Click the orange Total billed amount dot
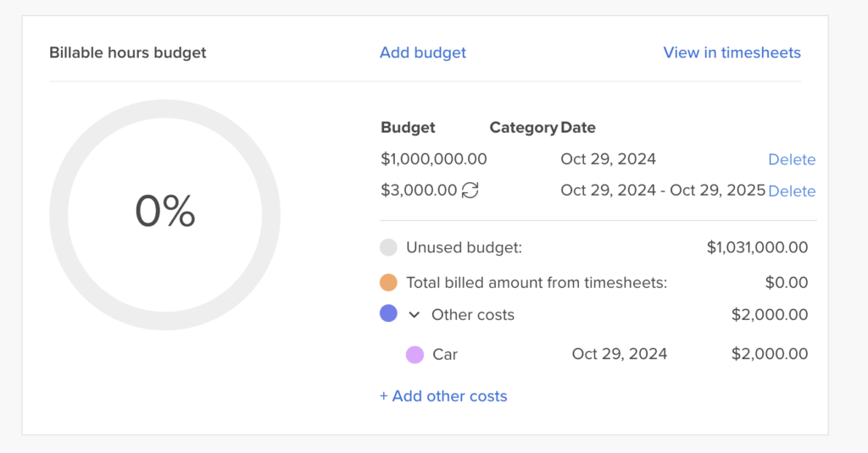This screenshot has height=453, width=868. [388, 283]
